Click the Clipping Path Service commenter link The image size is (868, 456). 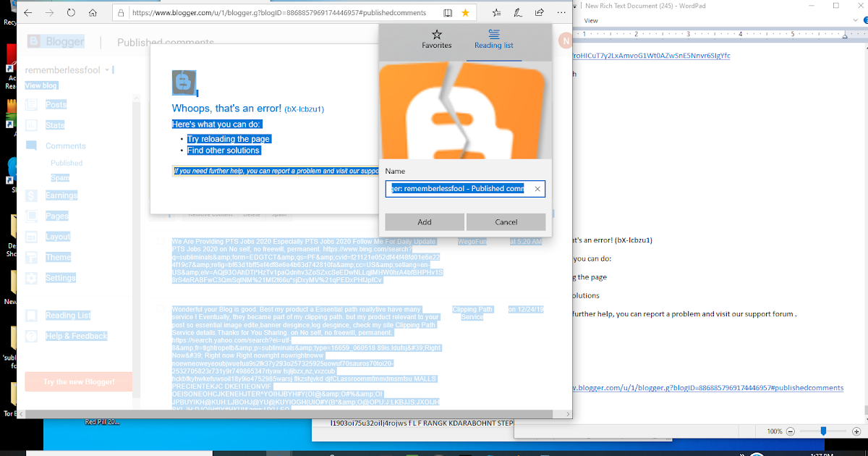point(472,313)
